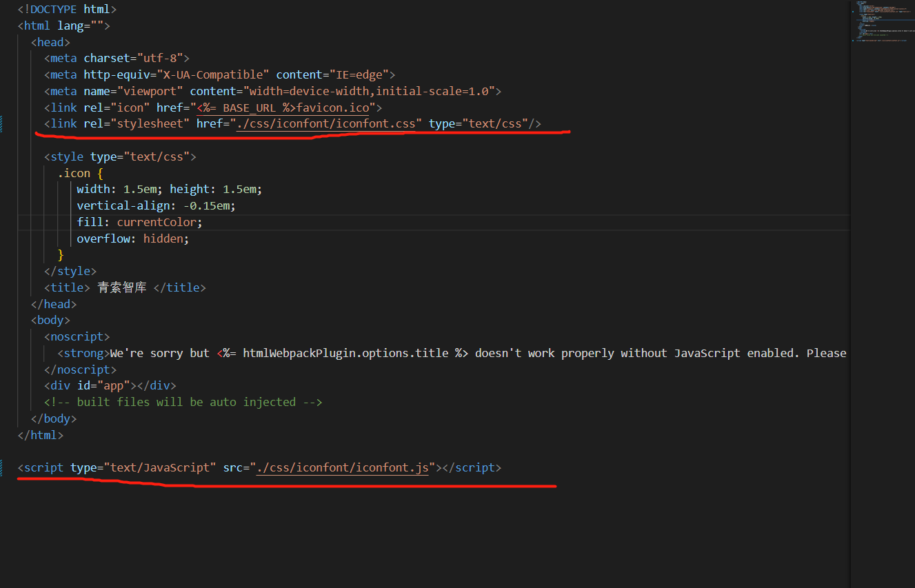Click the closing </noscript> tag
915x588 pixels.
tap(80, 369)
